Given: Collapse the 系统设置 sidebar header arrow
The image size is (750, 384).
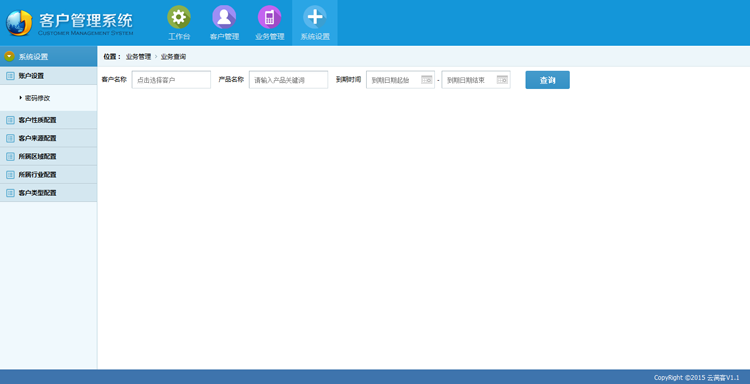Looking at the screenshot, I should 9,56.
